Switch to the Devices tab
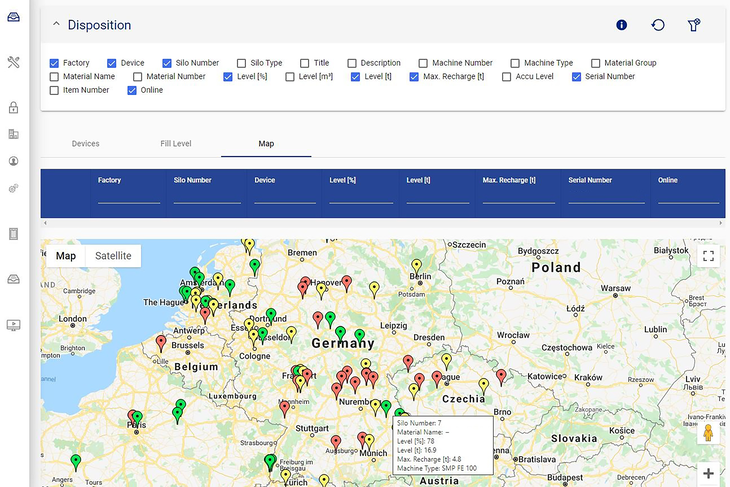This screenshot has width=730, height=487. tap(85, 144)
